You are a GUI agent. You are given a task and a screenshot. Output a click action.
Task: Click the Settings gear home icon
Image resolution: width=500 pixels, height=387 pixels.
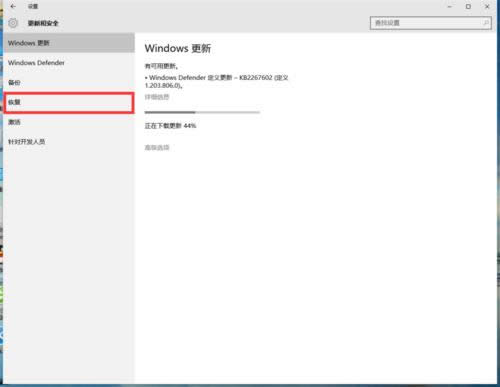point(13,23)
